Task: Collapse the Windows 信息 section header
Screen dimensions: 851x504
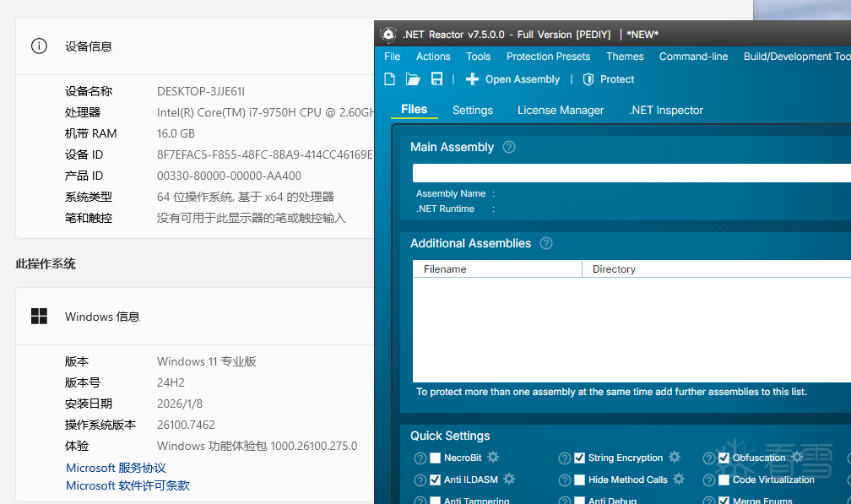Action: click(x=195, y=317)
